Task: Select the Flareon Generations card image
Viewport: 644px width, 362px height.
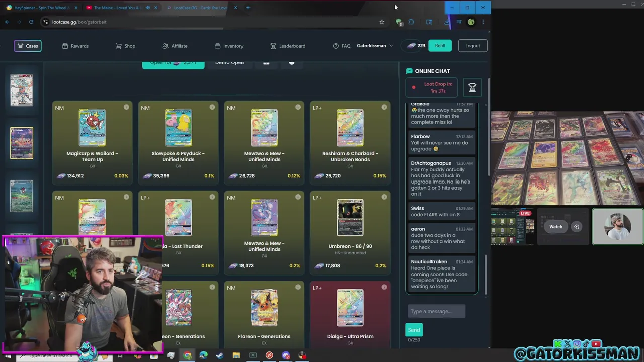Action: [x=264, y=308]
